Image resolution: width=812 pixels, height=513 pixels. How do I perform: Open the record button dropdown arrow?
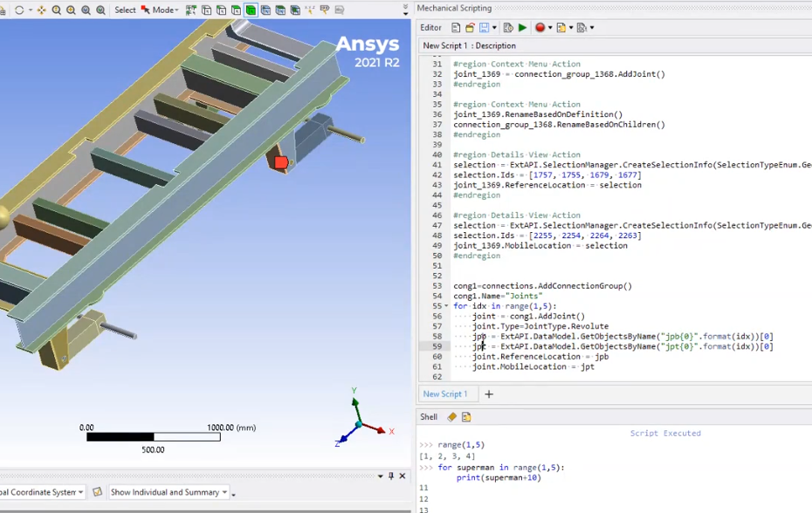(x=550, y=27)
